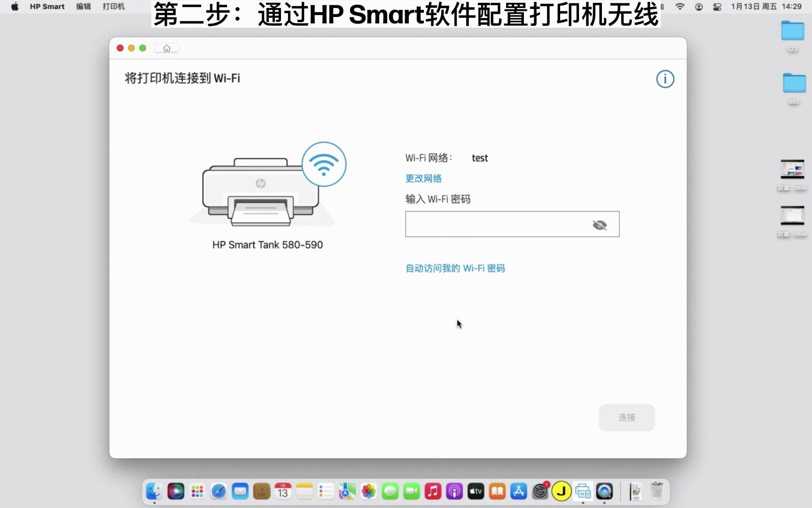Open Reminders from the Dock
This screenshot has height=508, width=812.
click(326, 492)
